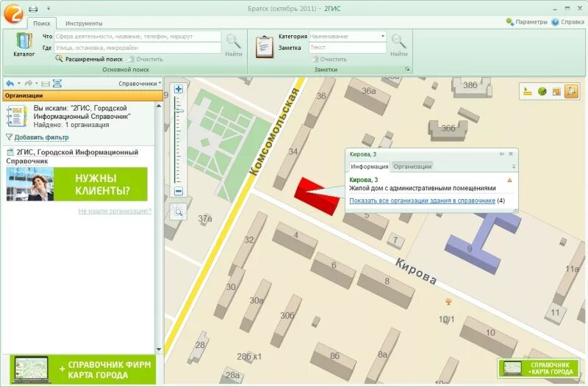Zoom in the map with plus button
This screenshot has height=387, width=588.
coord(179,89)
